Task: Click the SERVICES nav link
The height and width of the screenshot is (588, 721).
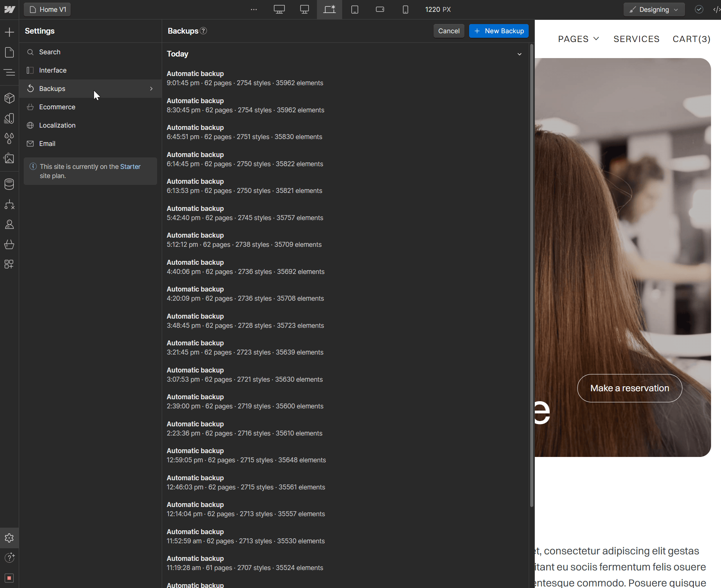Action: click(637, 39)
